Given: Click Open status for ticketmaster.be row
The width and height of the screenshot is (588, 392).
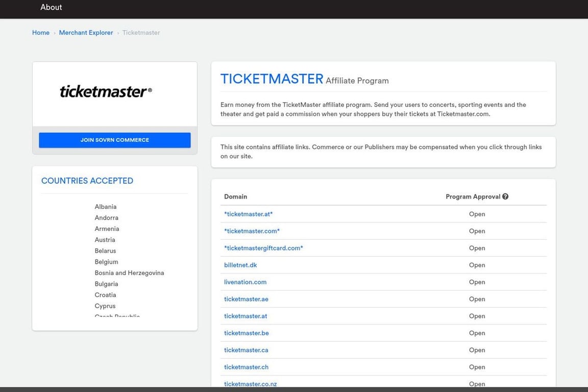Looking at the screenshot, I should [x=477, y=333].
